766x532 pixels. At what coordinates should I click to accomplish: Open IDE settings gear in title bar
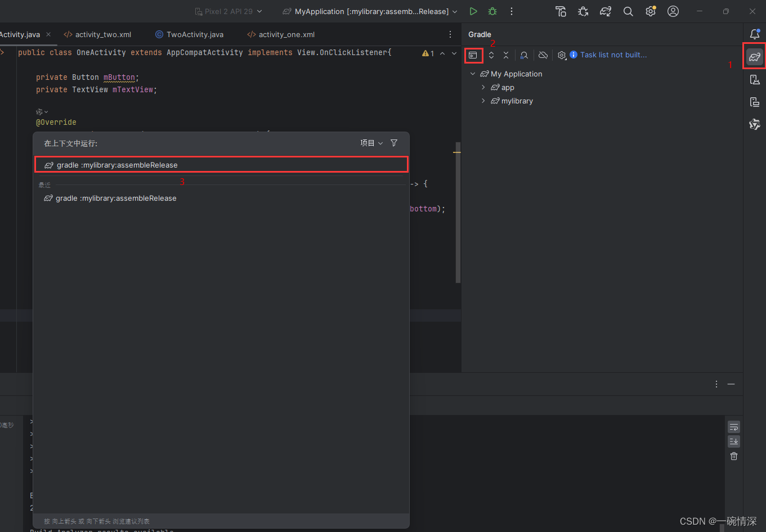point(651,11)
